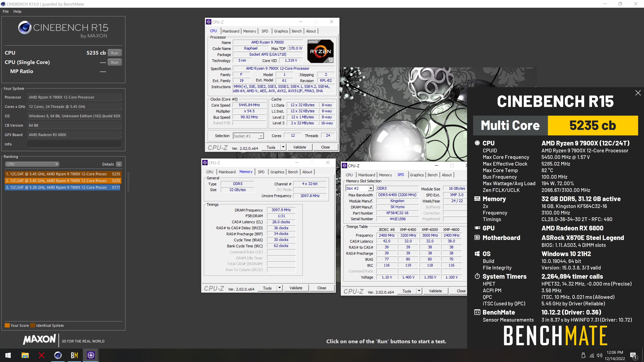Switch to Bench tab in top CPU-Z window
Screen dimensions: 644x362
coord(297,31)
